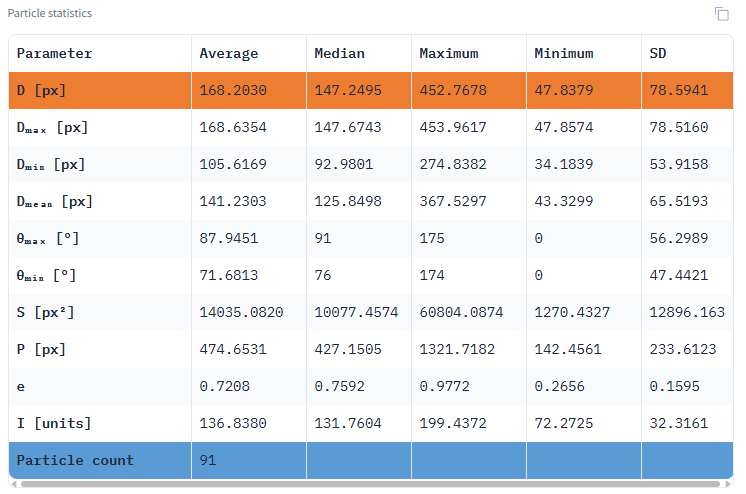Click the particle count value 91
746x494 pixels.
tap(207, 461)
